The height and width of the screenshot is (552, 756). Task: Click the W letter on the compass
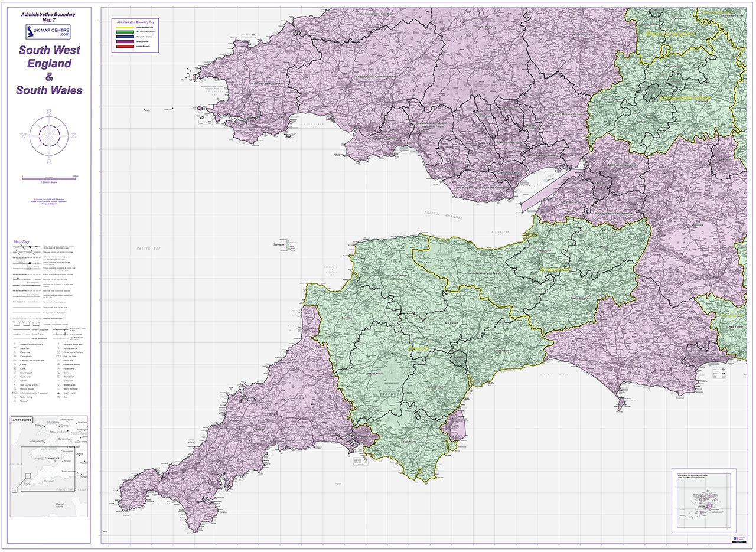pyautogui.click(x=23, y=136)
